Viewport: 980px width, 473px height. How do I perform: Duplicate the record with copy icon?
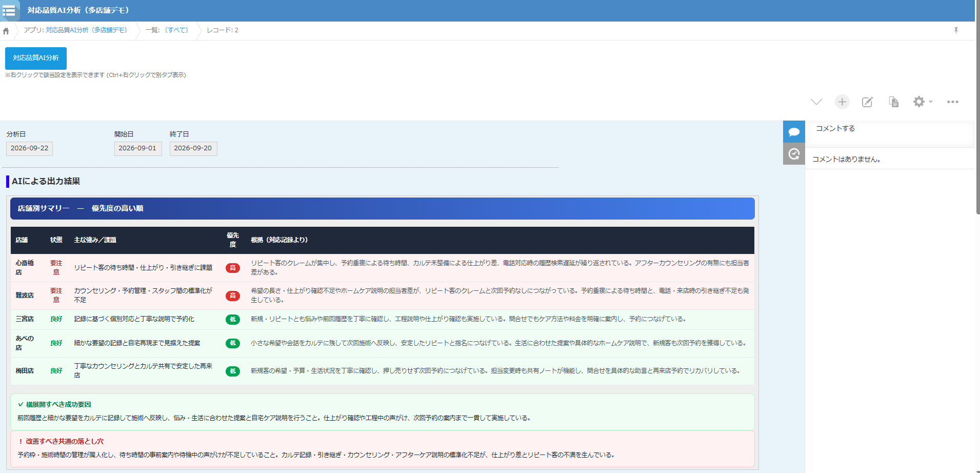click(x=893, y=102)
